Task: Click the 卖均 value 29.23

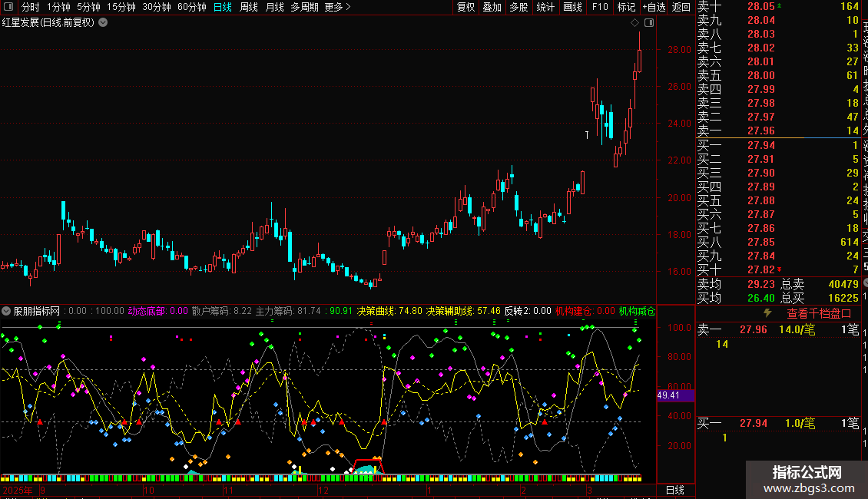Action: [x=760, y=284]
